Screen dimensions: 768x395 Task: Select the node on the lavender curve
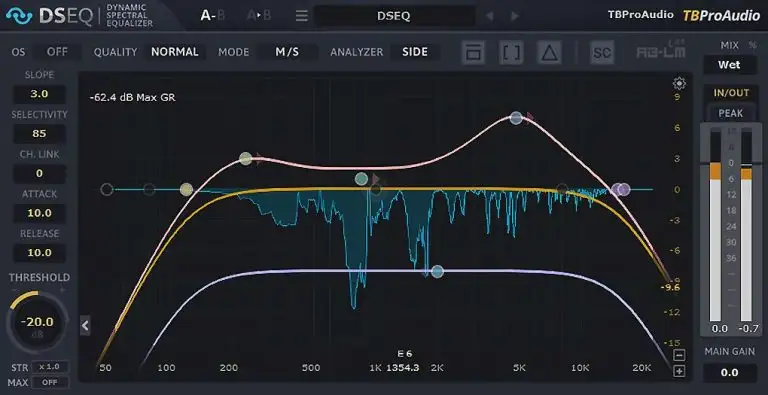point(437,272)
